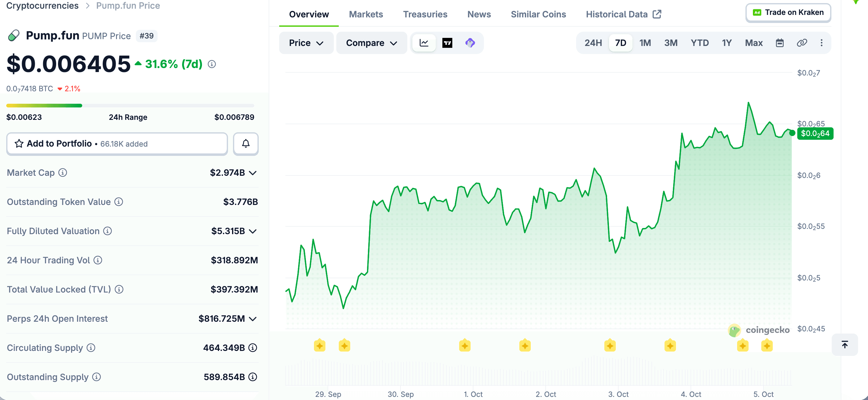Image resolution: width=868 pixels, height=400 pixels.
Task: Select the 7D time range
Action: tap(620, 43)
